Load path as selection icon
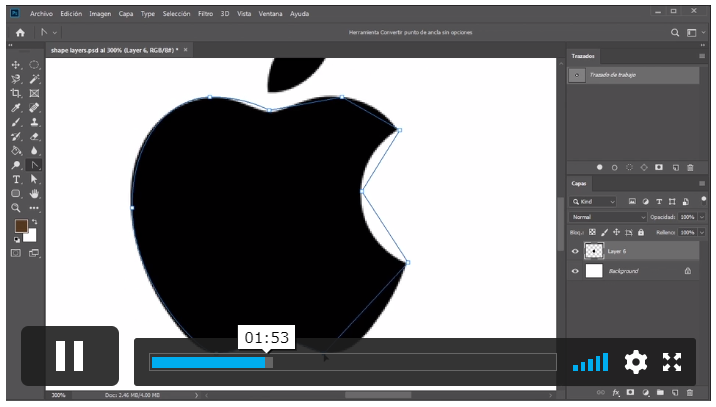Image resolution: width=716 pixels, height=407 pixels. tap(629, 168)
